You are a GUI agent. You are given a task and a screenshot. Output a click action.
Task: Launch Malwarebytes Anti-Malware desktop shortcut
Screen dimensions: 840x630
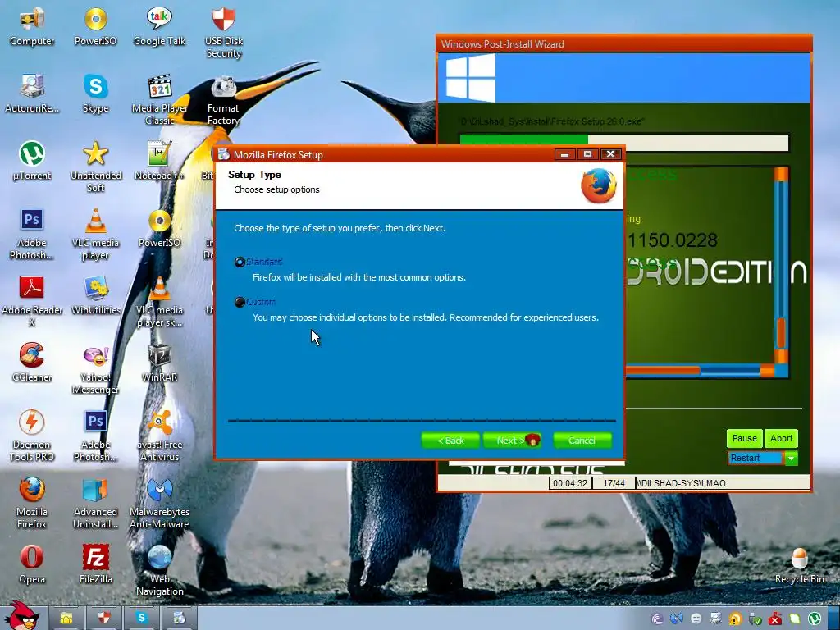coord(159,504)
